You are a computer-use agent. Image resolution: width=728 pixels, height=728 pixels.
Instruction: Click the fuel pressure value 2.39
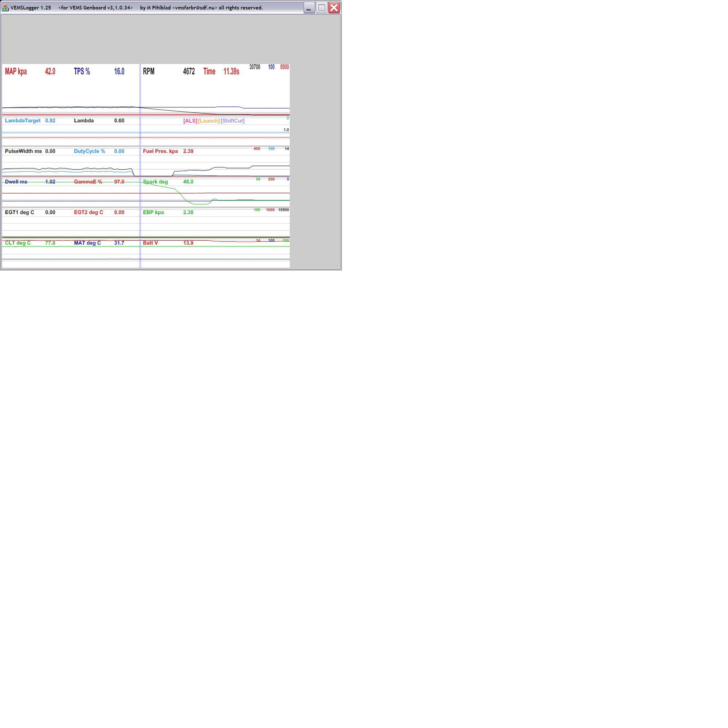(x=188, y=151)
